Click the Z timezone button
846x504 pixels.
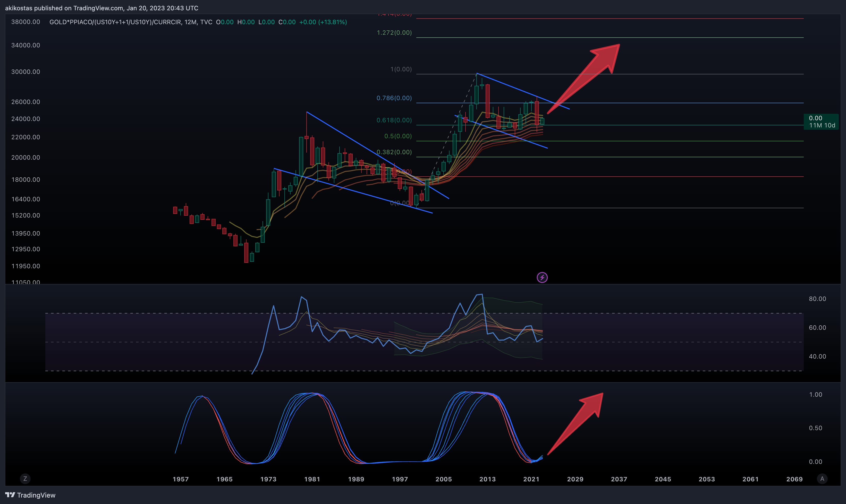pyautogui.click(x=25, y=479)
